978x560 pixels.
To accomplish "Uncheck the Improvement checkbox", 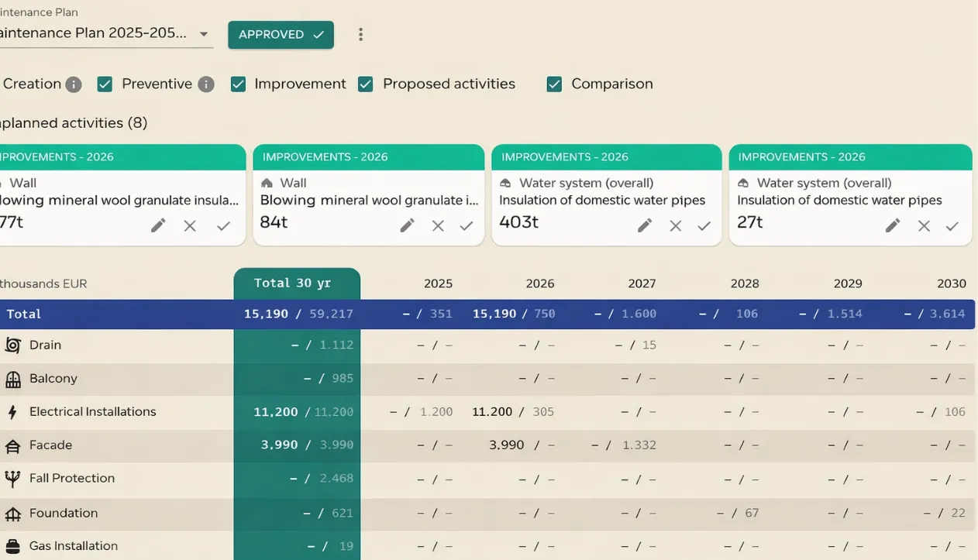I will [239, 84].
